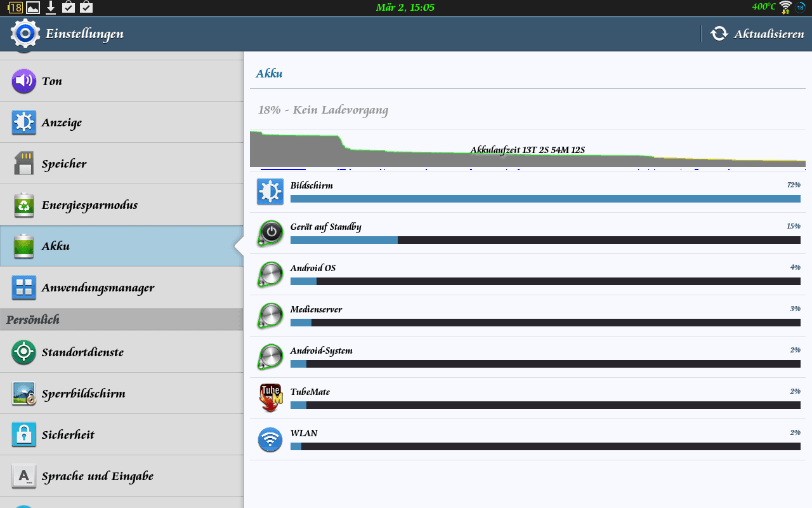Open the Einstellungen gear icon
The height and width of the screenshot is (508, 812).
pos(25,34)
